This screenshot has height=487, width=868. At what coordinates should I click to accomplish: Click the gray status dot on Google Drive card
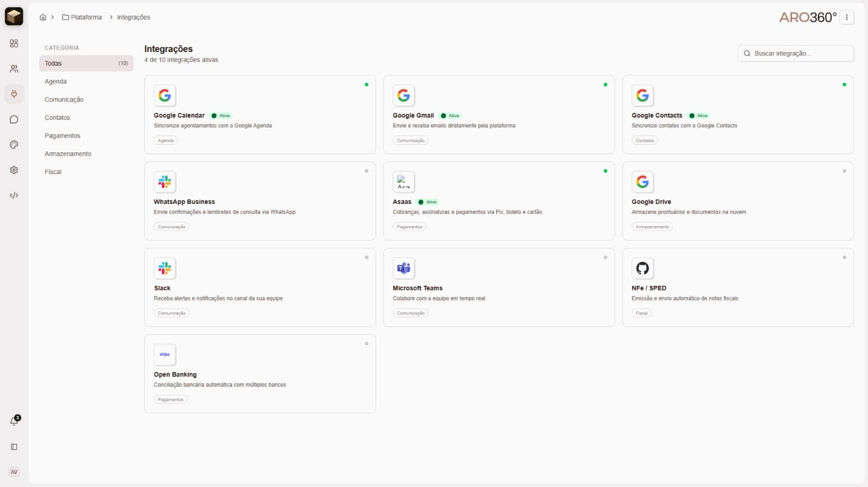[x=844, y=171]
